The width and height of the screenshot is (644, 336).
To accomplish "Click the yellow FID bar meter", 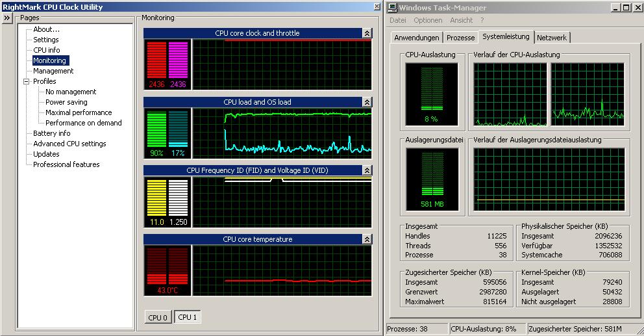I will tap(156, 198).
